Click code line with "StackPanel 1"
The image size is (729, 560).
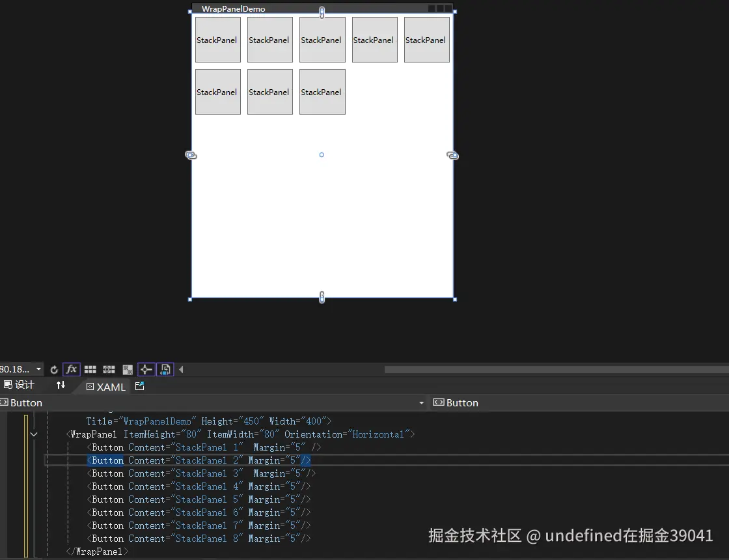tap(204, 447)
